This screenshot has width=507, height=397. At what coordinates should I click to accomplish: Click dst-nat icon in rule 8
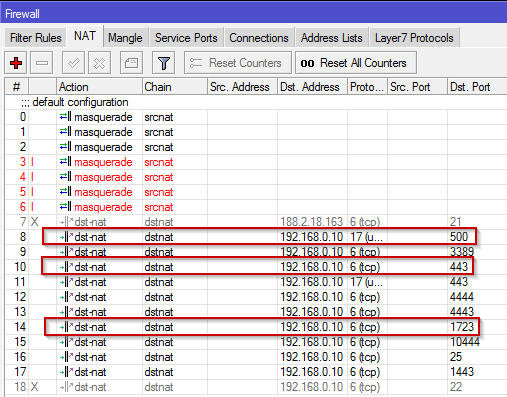click(66, 237)
